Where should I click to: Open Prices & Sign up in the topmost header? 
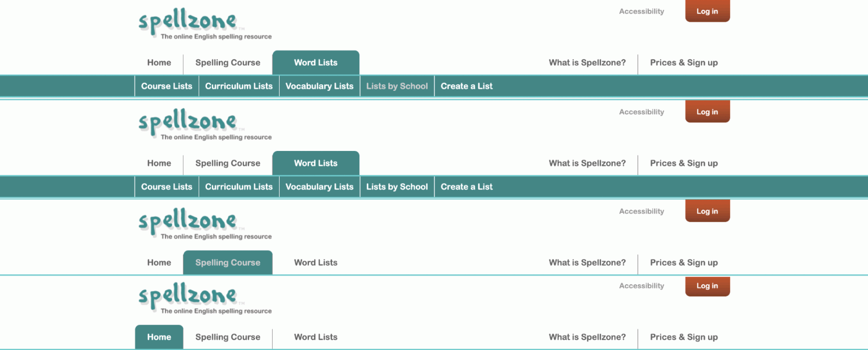pos(684,63)
